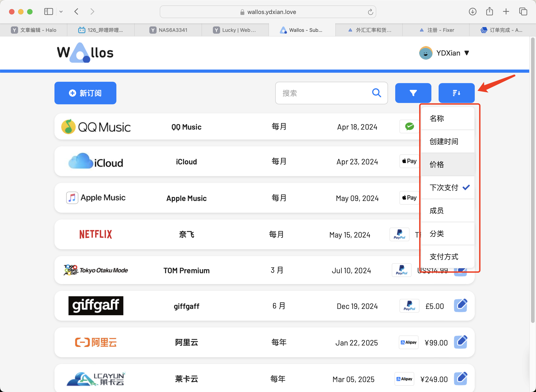This screenshot has width=536, height=392.
Task: Open the filter button with funnel icon
Action: coord(413,93)
